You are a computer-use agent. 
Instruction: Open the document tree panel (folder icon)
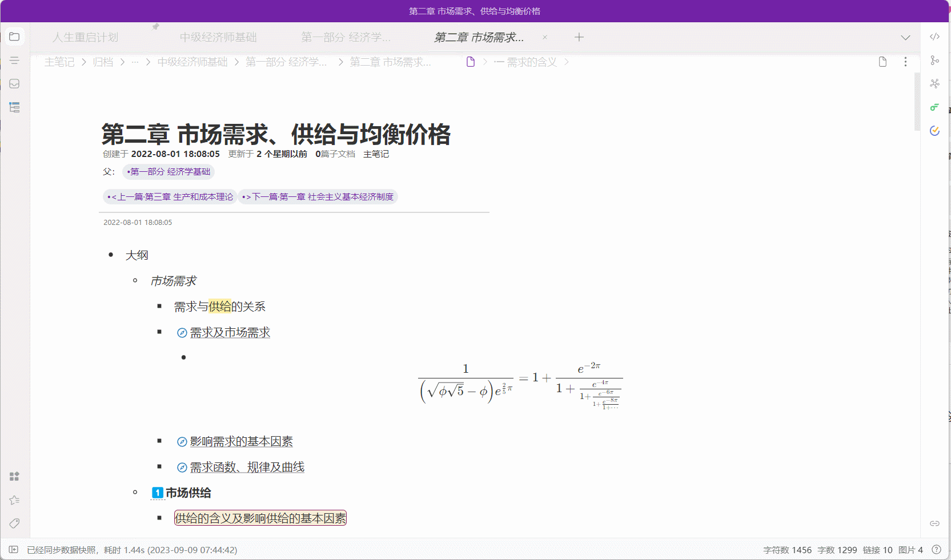(14, 37)
